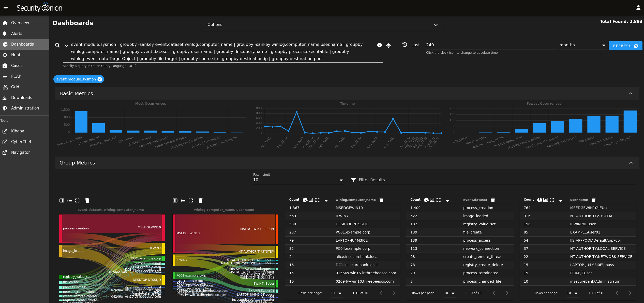The height and width of the screenshot is (303, 644).
Task: Navigate to the Alerts section
Action: tap(17, 33)
